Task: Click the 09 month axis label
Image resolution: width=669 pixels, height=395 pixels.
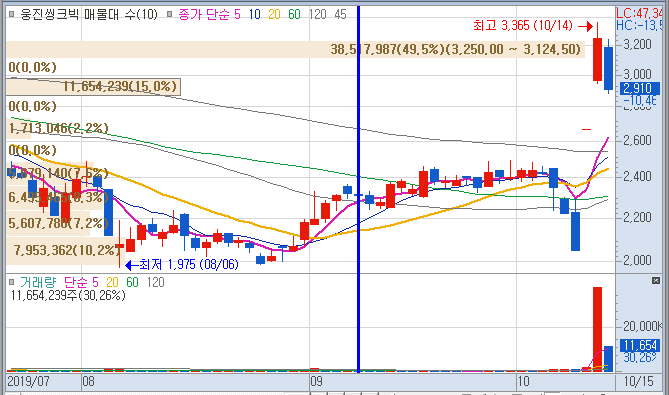Action: pyautogui.click(x=317, y=381)
